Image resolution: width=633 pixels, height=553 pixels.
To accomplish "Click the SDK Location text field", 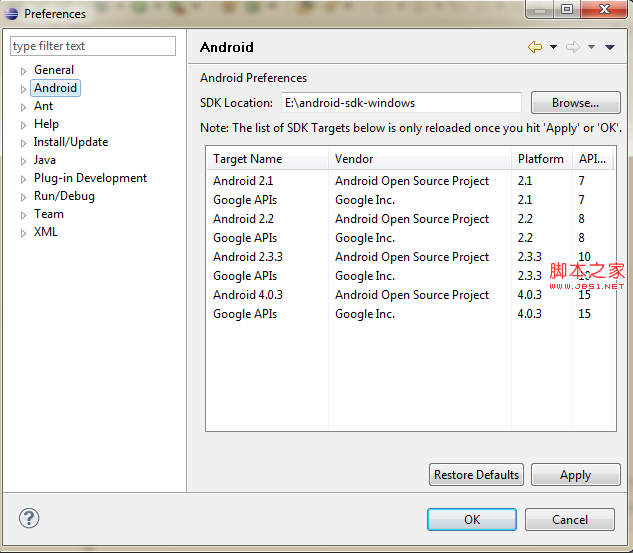I will coord(401,103).
